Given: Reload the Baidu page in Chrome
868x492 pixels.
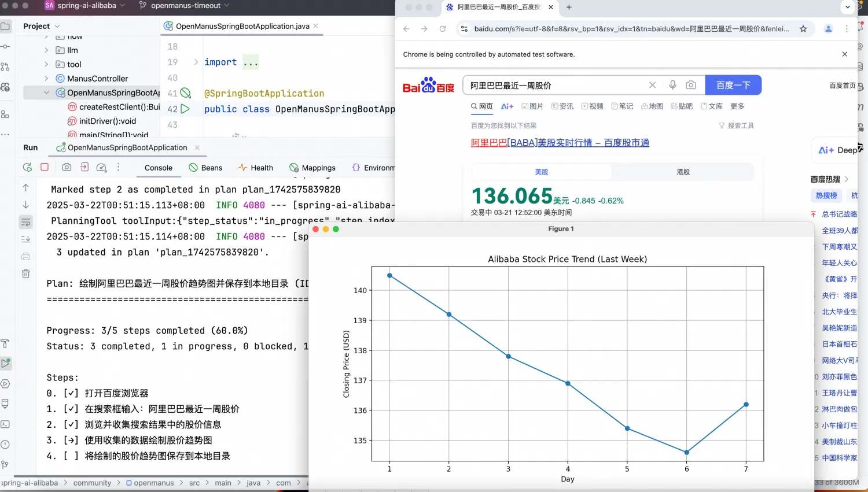Looking at the screenshot, I should (x=443, y=28).
